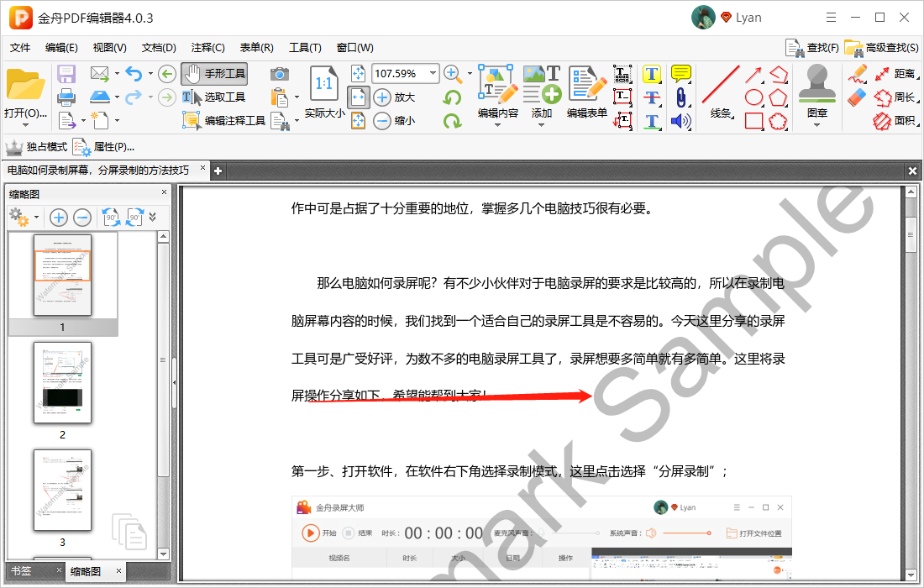This screenshot has height=588, width=924.
Task: Open the View (视图) menu
Action: pyautogui.click(x=109, y=48)
